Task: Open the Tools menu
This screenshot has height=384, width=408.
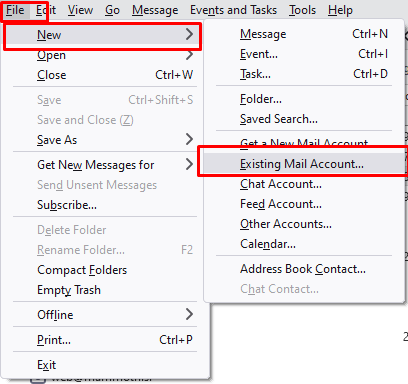Action: (302, 10)
